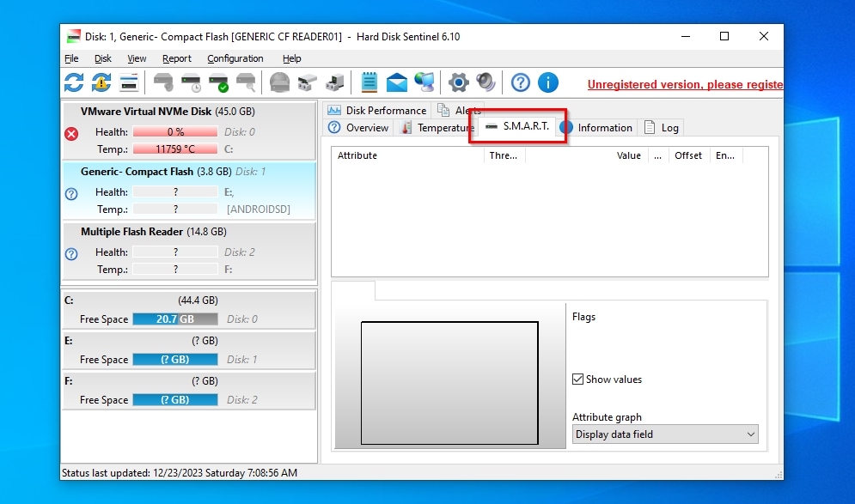
Task: Click the computer with drives icon
Action: (335, 82)
